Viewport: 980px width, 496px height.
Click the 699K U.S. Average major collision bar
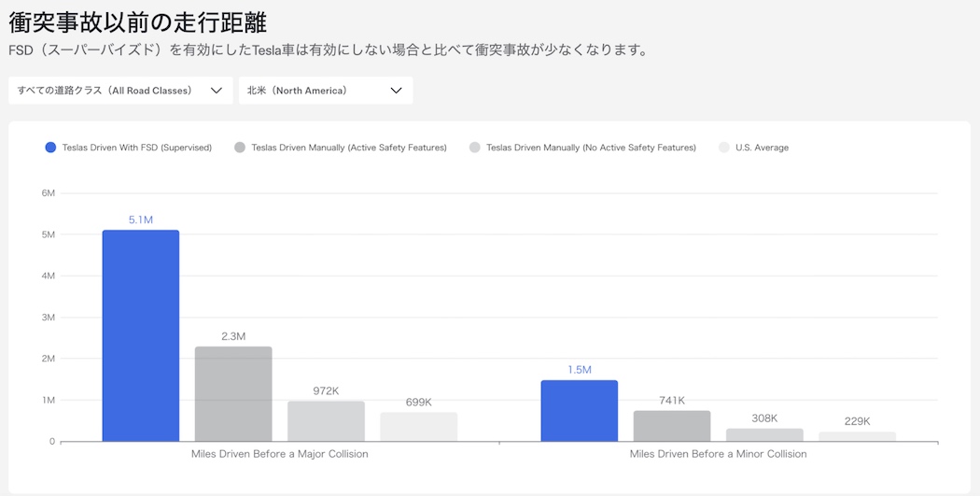418,426
